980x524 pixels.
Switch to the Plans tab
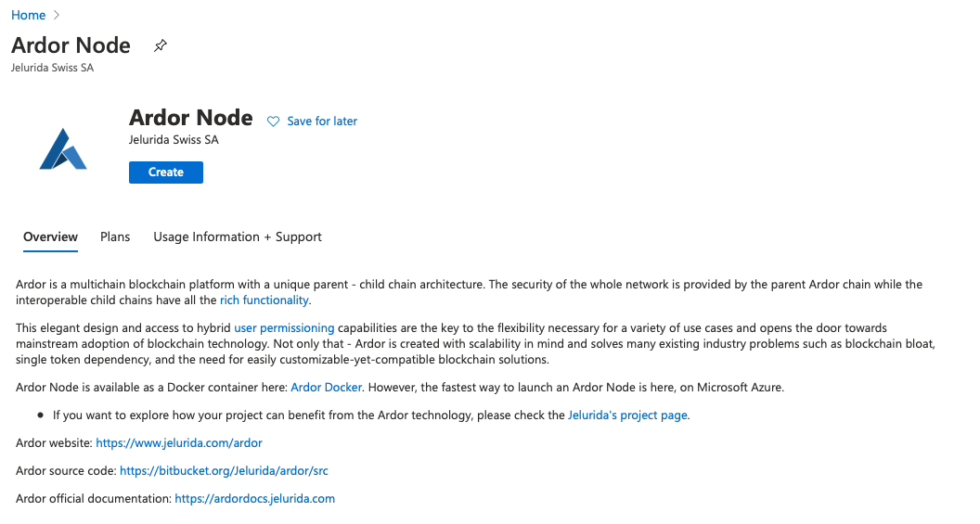tap(115, 237)
